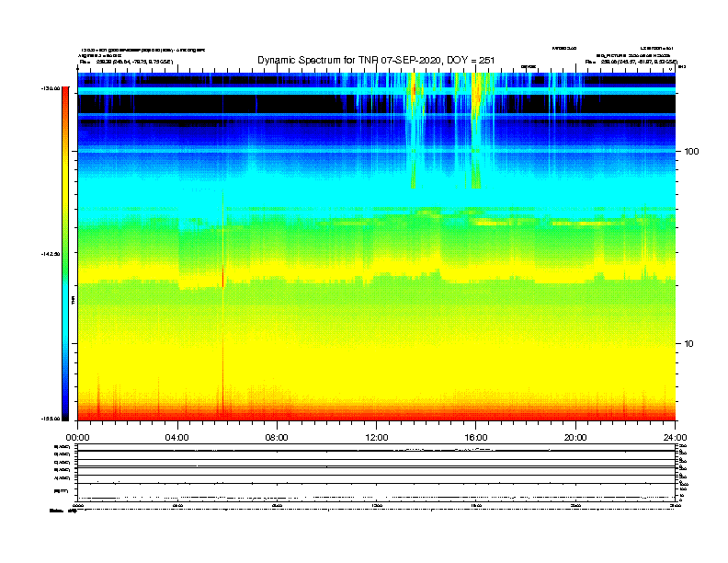728x563 pixels.
Task: Click the Dynamic Spectrum plot title
Action: [x=376, y=61]
